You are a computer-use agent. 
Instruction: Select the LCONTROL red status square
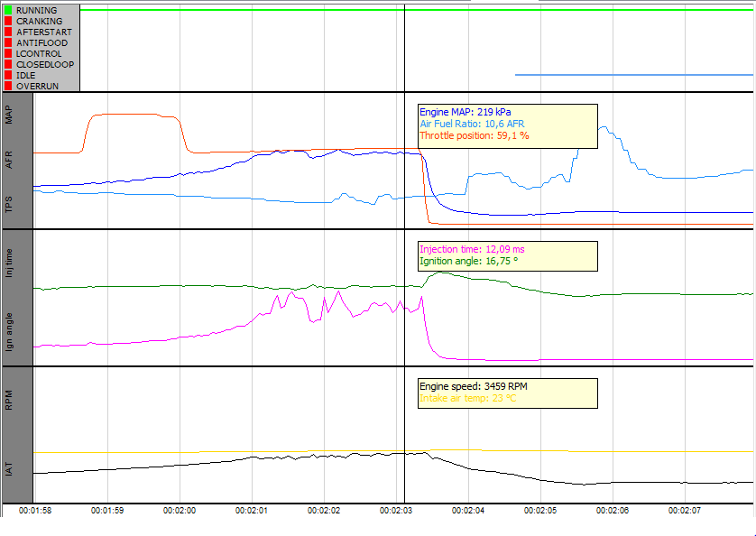(8, 53)
